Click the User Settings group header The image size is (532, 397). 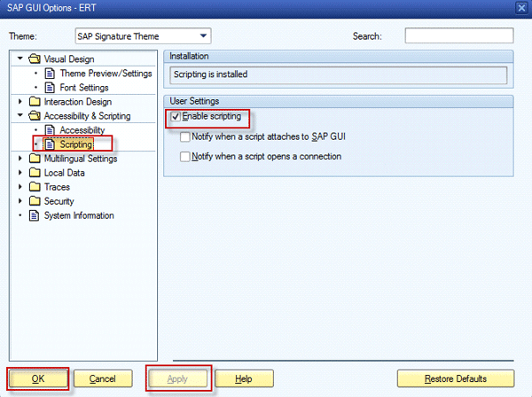339,101
